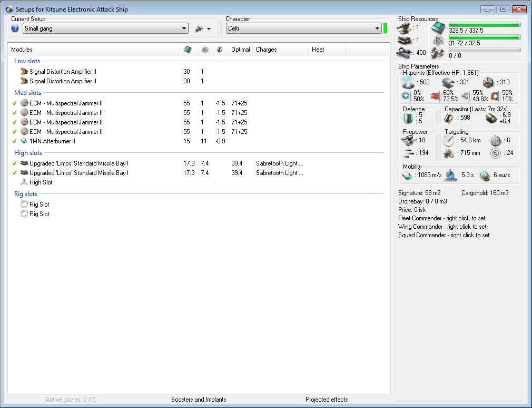The width and height of the screenshot is (532, 408).
Task: Click the armor hitpoints icon showing 331
Action: coord(448,82)
